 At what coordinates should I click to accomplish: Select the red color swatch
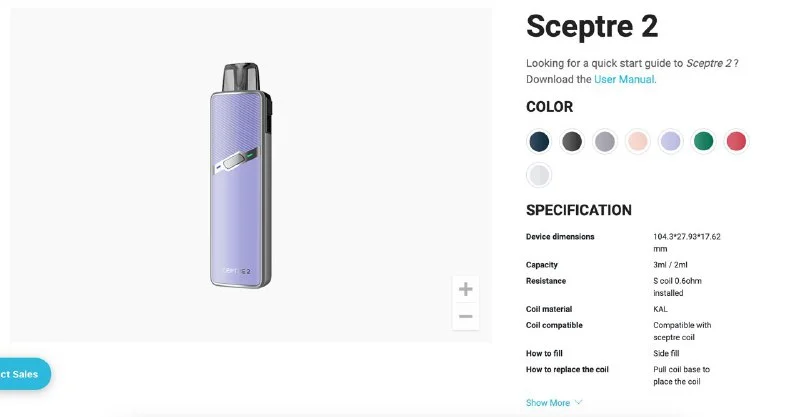[x=736, y=141]
